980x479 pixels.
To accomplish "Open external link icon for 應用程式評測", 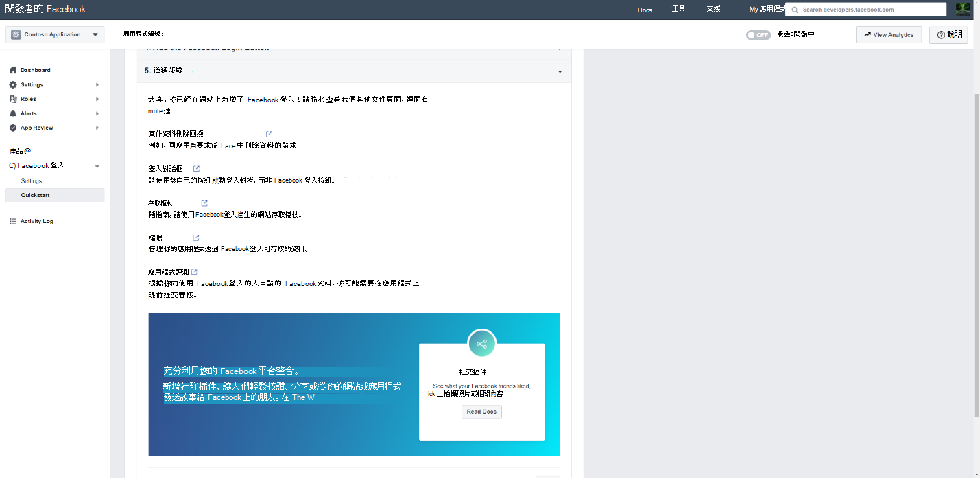I will point(194,272).
